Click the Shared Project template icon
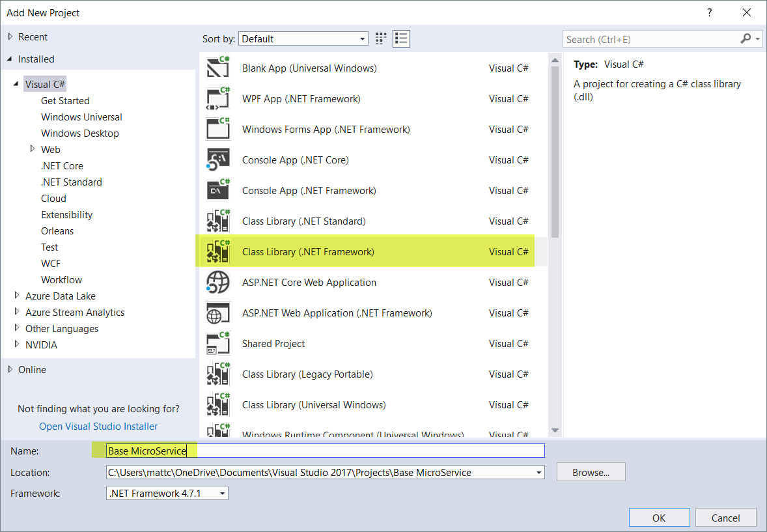 218,344
